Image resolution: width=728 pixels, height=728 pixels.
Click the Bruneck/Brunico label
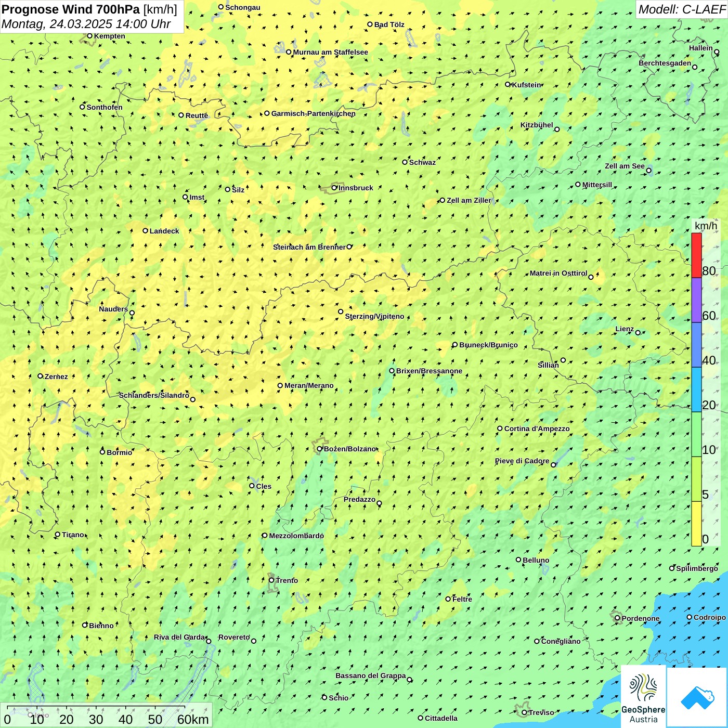coord(488,345)
